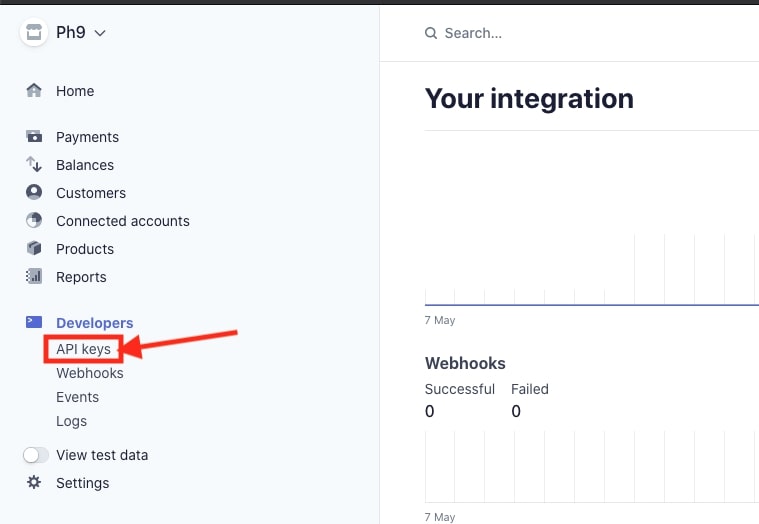Expand the Ph9 account dropdown chevron
759x524 pixels.
pyautogui.click(x=100, y=33)
